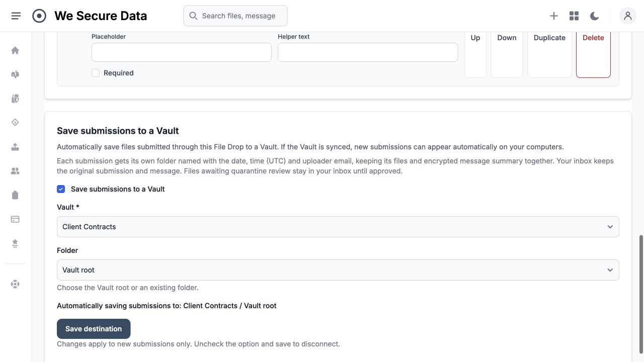
Task: Click the 'Changes apply to new submissions only' note
Action: (x=198, y=344)
